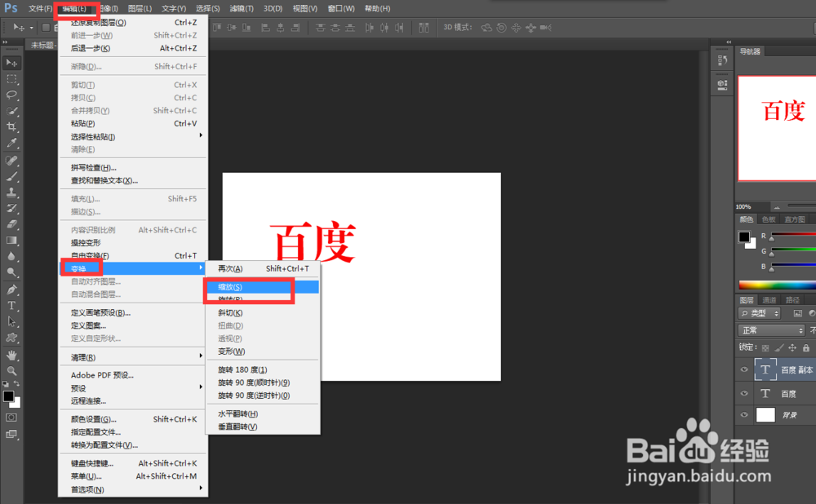Select the Custom Shape tool
Image resolution: width=816 pixels, height=504 pixels.
(x=11, y=338)
